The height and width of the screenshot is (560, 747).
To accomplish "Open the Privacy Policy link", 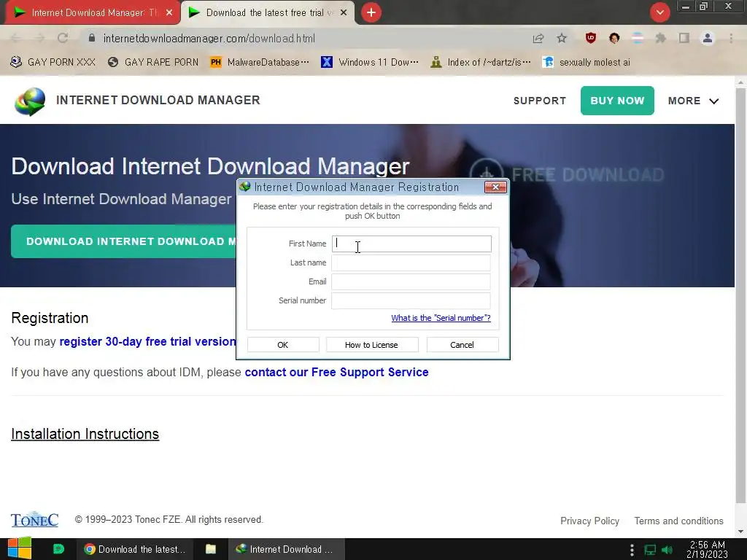I will click(589, 521).
